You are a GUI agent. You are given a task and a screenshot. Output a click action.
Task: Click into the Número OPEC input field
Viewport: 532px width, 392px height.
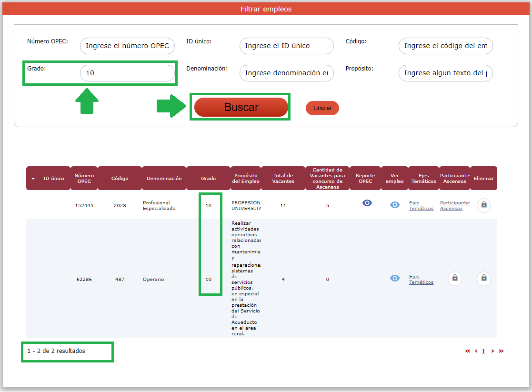127,46
